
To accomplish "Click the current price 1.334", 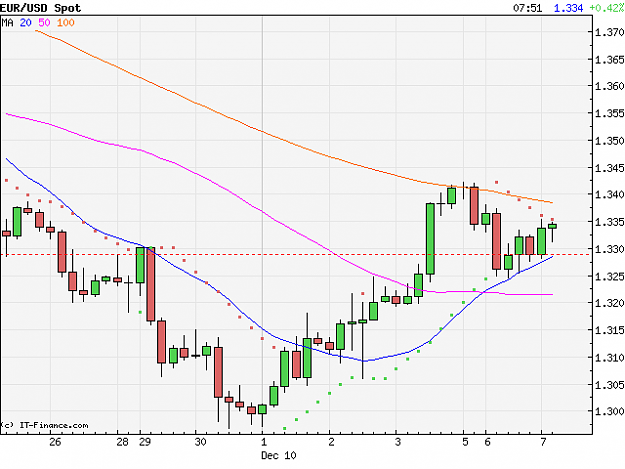I will click(x=568, y=8).
